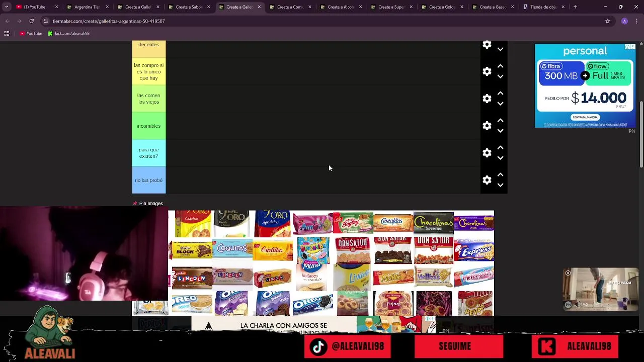Open the apps grid in bookmarks bar
The height and width of the screenshot is (362, 644).
[7, 34]
